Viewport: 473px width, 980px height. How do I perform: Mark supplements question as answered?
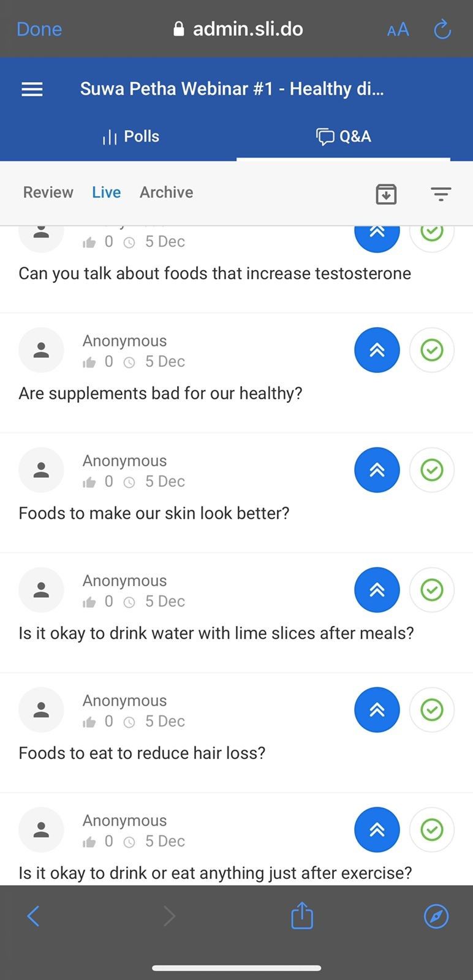(432, 350)
